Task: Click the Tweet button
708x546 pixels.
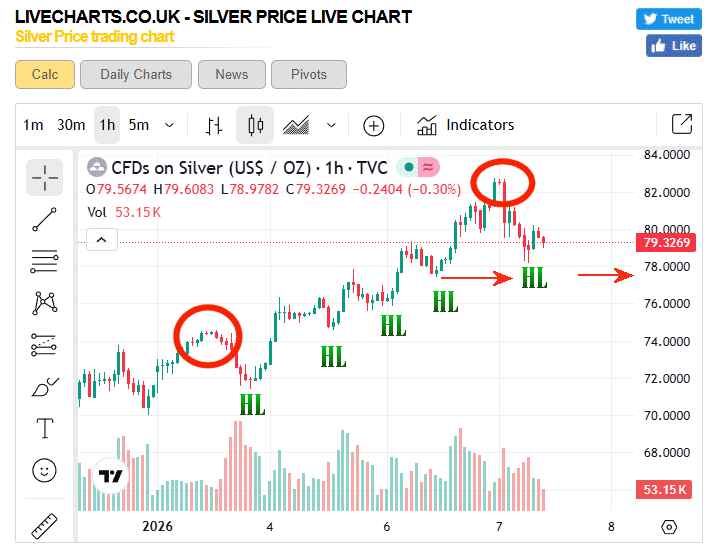Action: [668, 19]
